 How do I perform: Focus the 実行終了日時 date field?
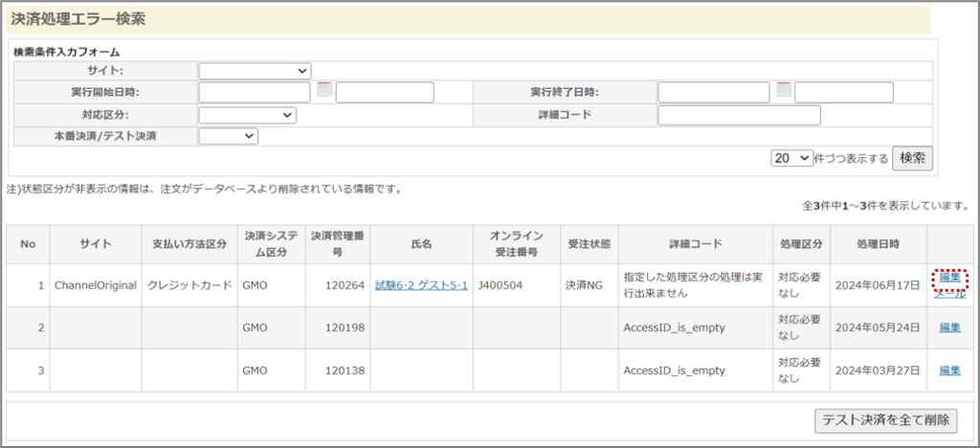tap(714, 92)
